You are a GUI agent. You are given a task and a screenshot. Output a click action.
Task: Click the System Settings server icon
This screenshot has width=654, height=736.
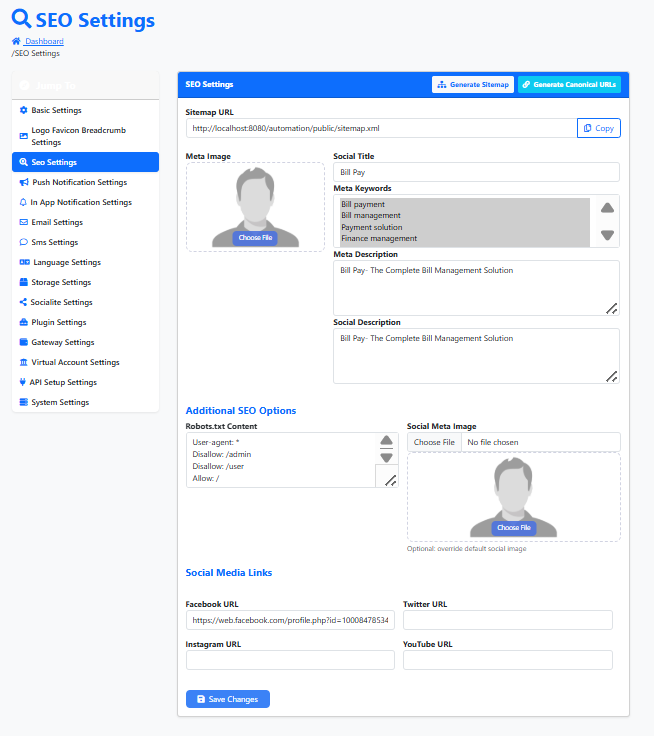pos(23,402)
